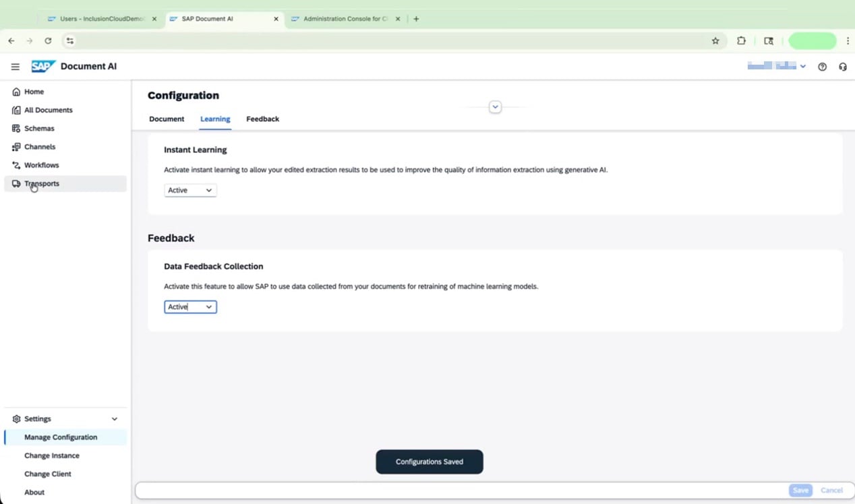Open the help question mark icon
Viewport: 855px width, 504px height.
(822, 67)
